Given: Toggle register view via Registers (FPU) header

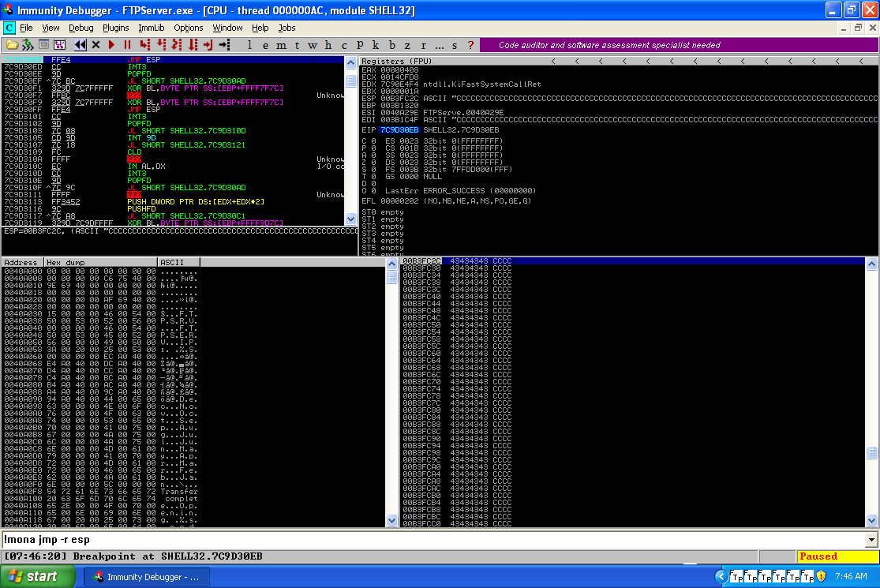Looking at the screenshot, I should pyautogui.click(x=395, y=61).
